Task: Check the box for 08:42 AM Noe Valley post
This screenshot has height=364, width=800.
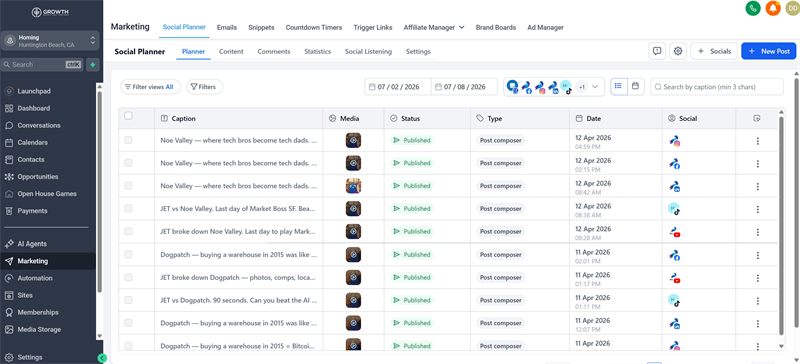Action: pos(128,186)
